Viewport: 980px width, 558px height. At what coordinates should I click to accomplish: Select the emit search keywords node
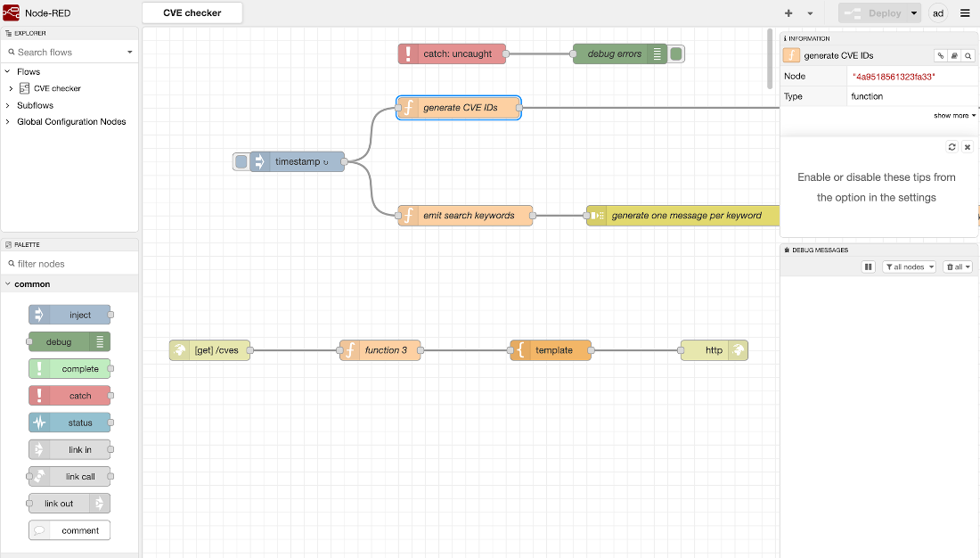(465, 215)
